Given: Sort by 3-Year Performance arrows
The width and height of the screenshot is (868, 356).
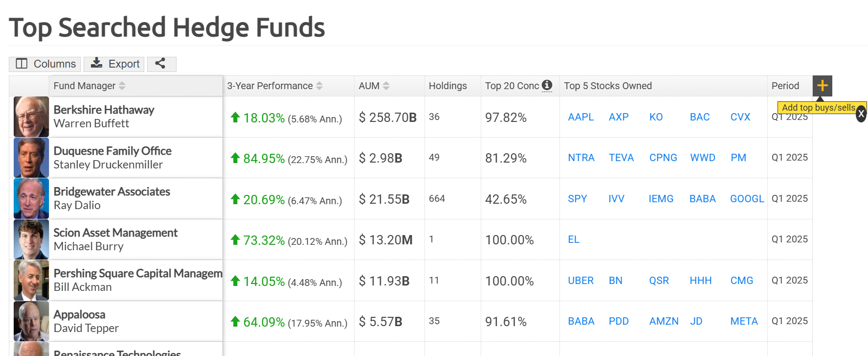Looking at the screenshot, I should coord(319,86).
